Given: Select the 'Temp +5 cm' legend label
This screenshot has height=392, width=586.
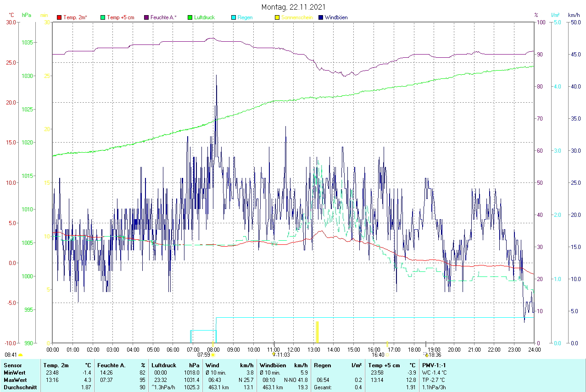Looking at the screenshot, I should pos(120,17).
